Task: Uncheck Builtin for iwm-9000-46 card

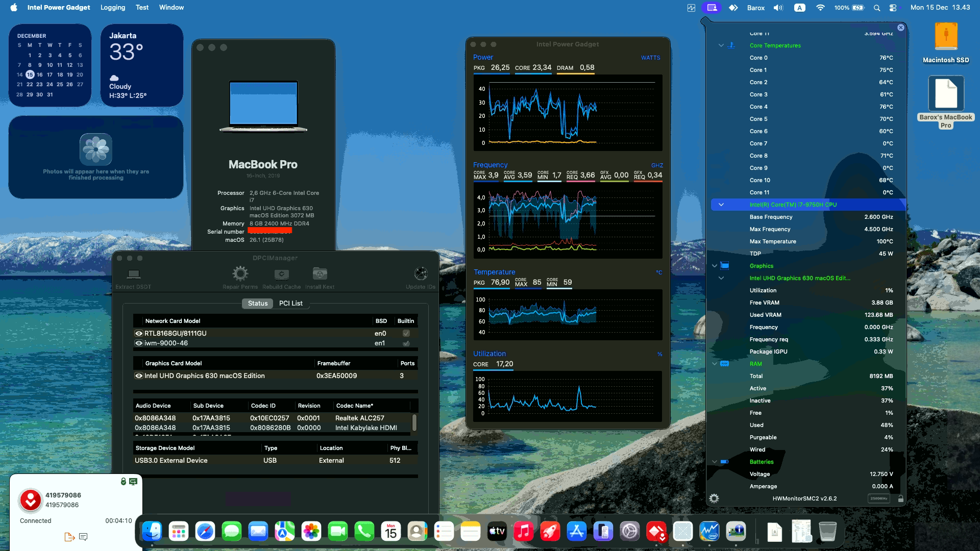Action: click(406, 343)
